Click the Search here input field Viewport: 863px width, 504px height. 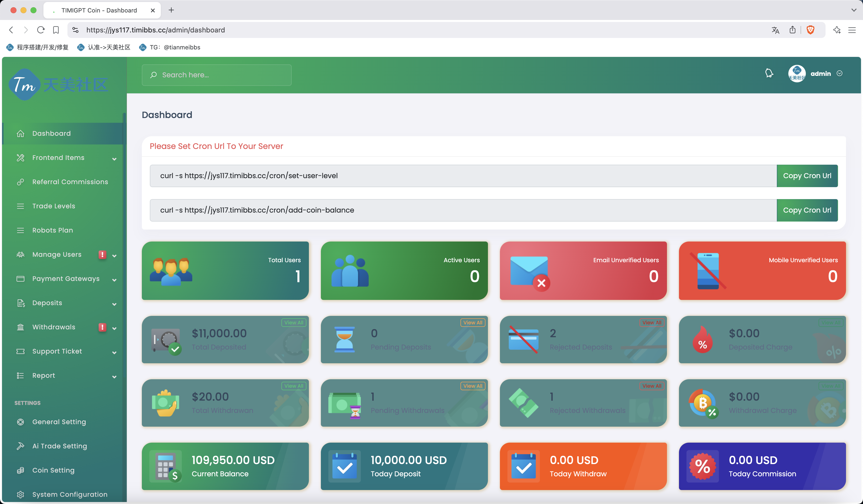pyautogui.click(x=216, y=75)
